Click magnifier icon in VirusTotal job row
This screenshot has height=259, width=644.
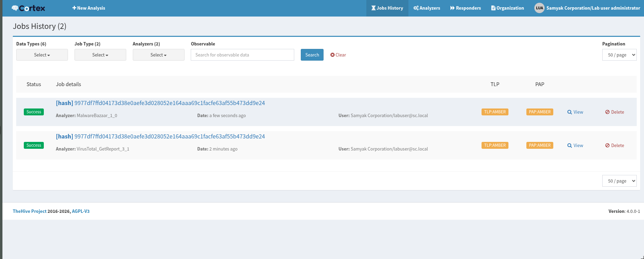(569, 145)
